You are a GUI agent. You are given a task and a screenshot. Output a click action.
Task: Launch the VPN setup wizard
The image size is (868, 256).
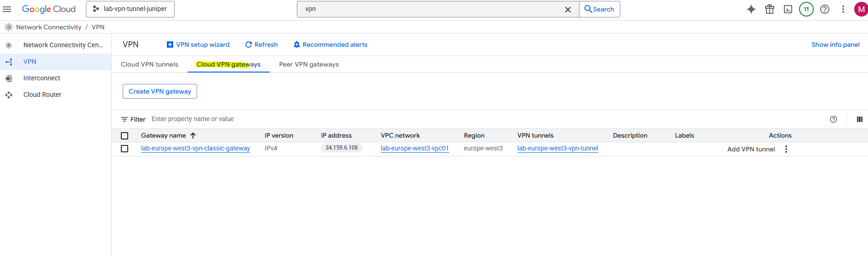(198, 45)
